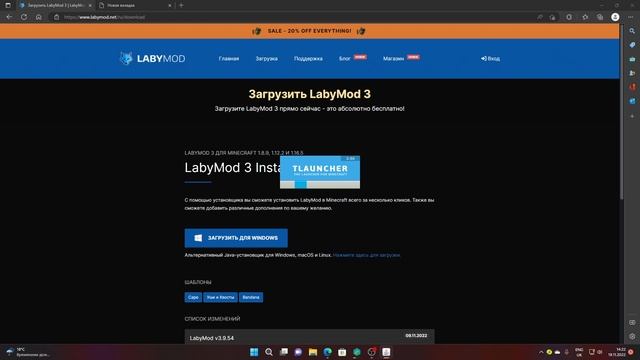640x360 pixels.
Task: Open browser Collections icon
Action: click(x=600, y=17)
